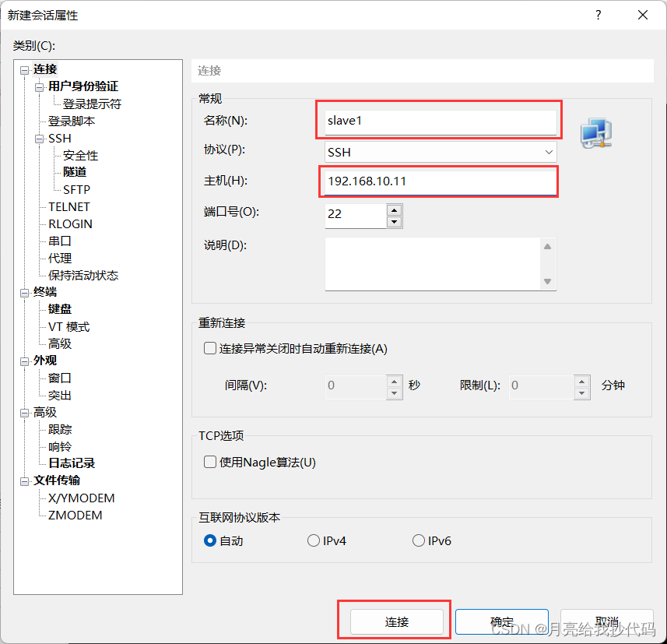Select 代理 tree item
Viewport: 667px width, 644px height.
pos(60,259)
